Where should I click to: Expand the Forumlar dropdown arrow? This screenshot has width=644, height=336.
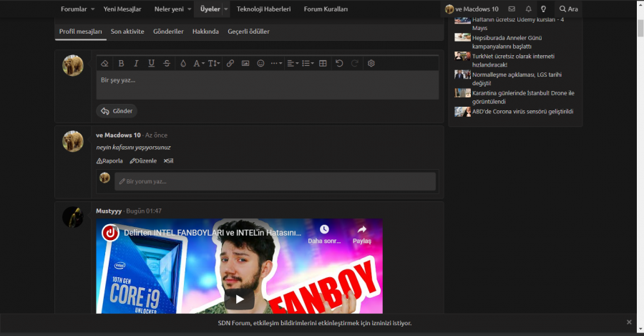pos(93,9)
